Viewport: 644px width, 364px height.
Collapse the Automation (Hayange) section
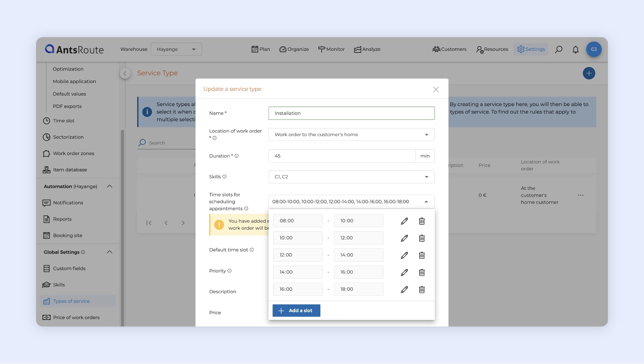tap(109, 186)
